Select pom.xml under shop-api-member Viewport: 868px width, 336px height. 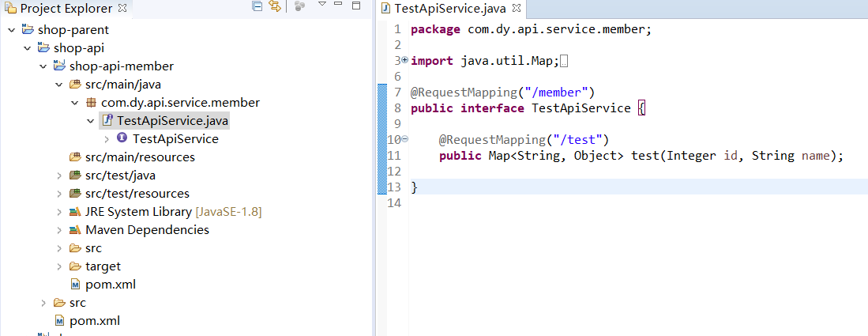(x=111, y=285)
